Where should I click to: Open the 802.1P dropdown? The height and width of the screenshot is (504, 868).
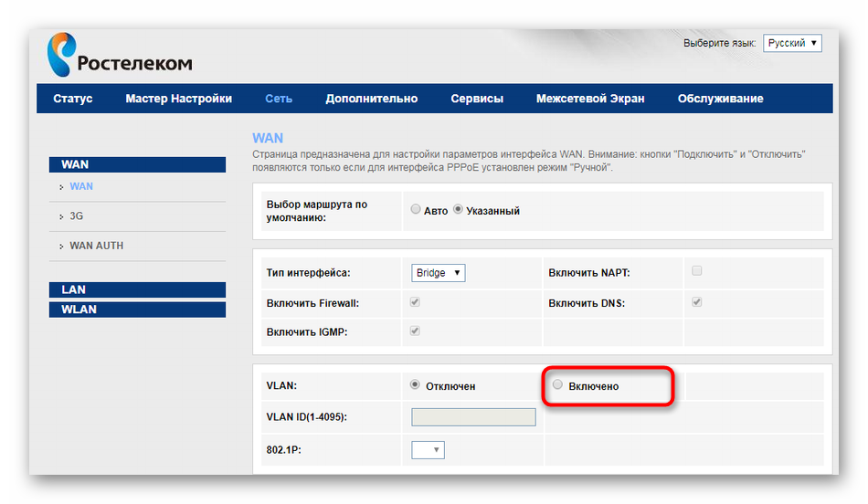(x=428, y=450)
